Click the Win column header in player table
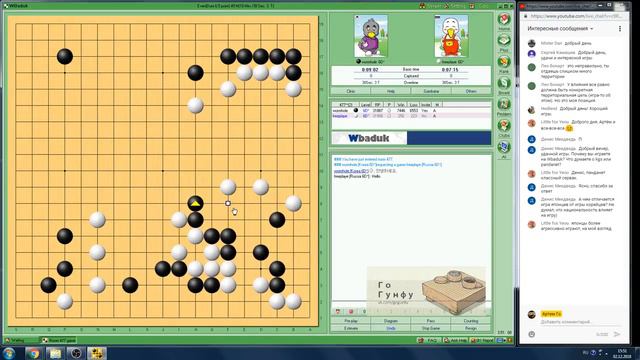This screenshot has width=640, height=360. pyautogui.click(x=402, y=105)
